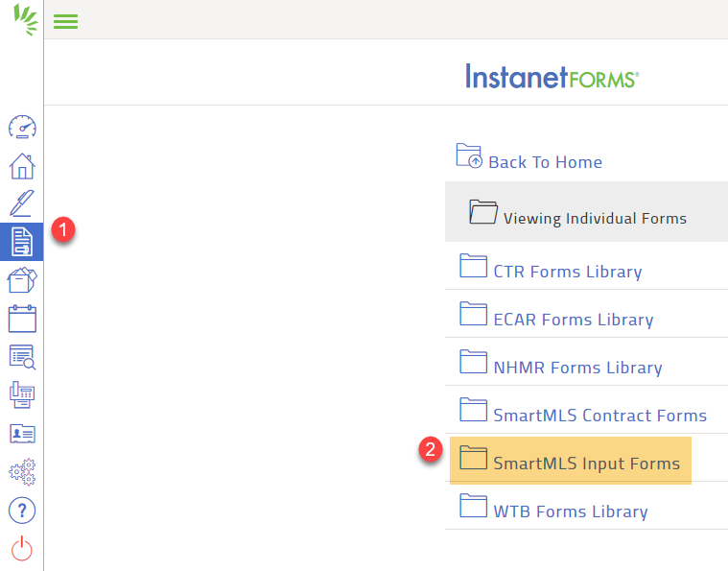Toggle the green hamburger menu

point(65,21)
